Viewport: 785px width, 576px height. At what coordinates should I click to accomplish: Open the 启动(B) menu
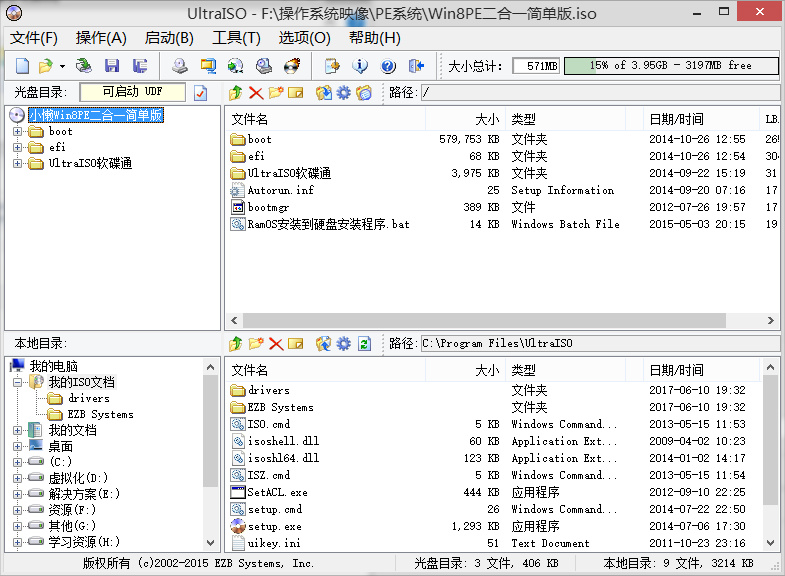(169, 38)
